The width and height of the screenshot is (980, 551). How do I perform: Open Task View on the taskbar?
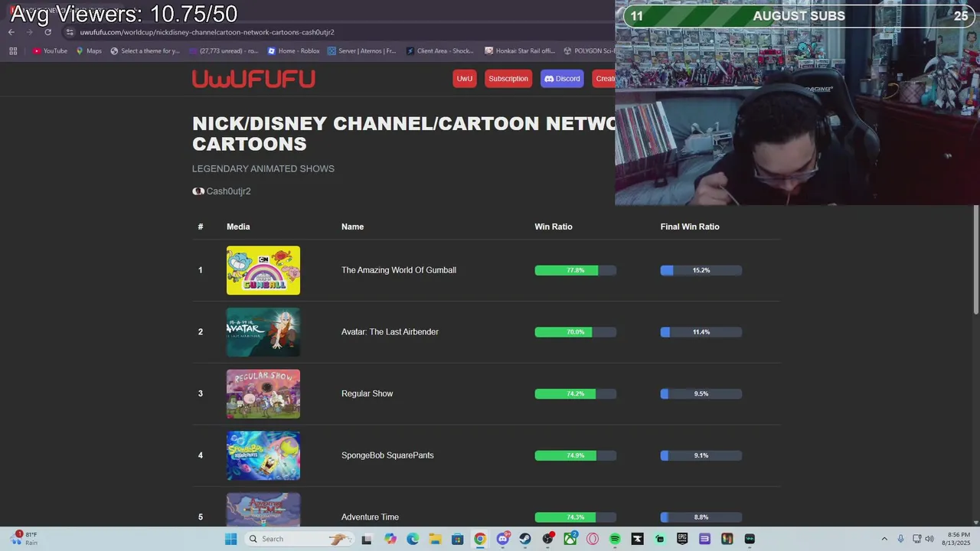point(367,539)
